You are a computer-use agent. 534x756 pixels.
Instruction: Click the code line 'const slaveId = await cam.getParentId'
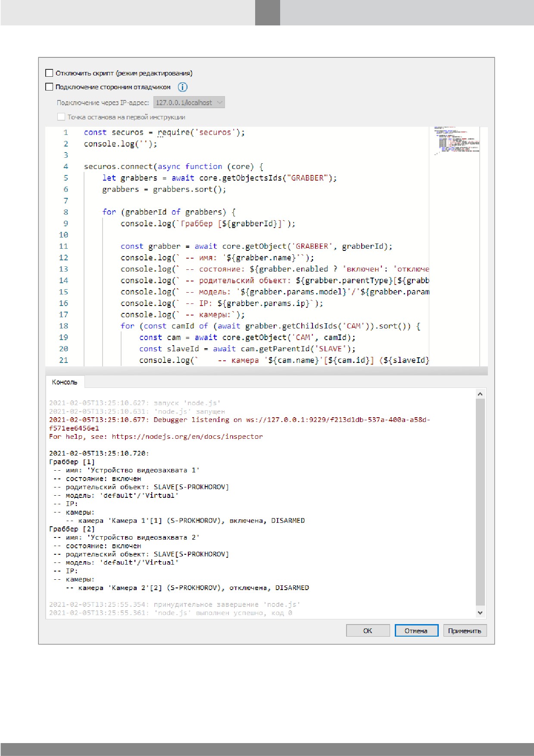[x=247, y=349]
